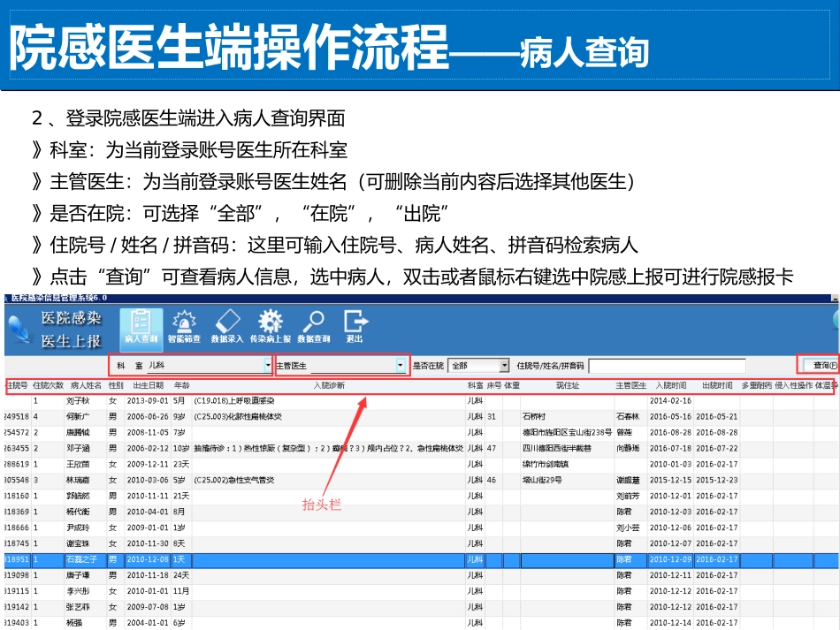Select admission date cell 2016-08-28

tap(670, 432)
